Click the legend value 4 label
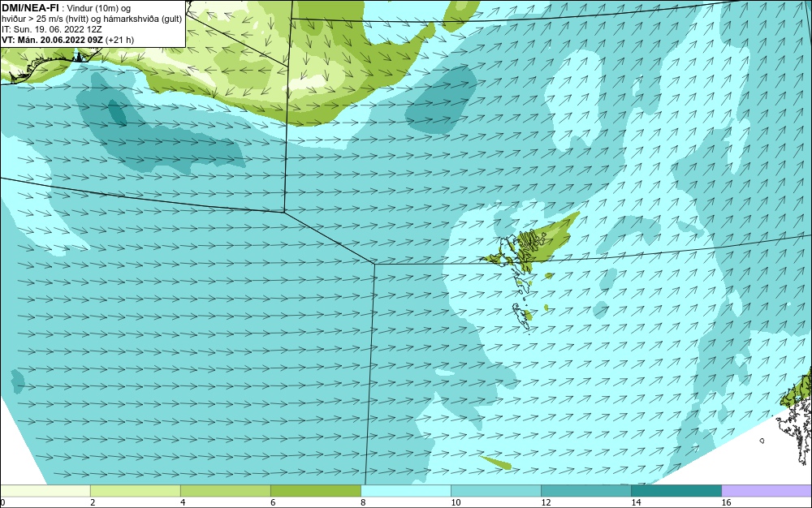Screen dimensions: 812x508 (x=183, y=503)
